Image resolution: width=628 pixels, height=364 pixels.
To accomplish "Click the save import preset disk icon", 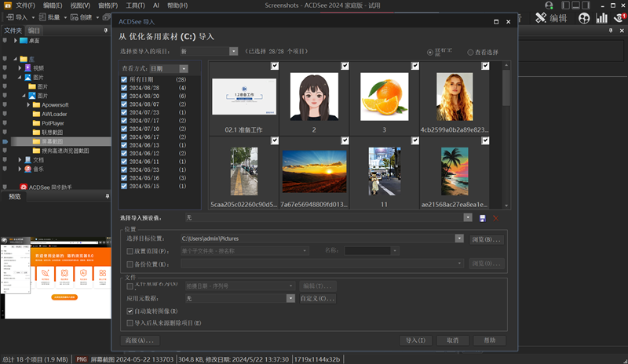I will tap(482, 217).
